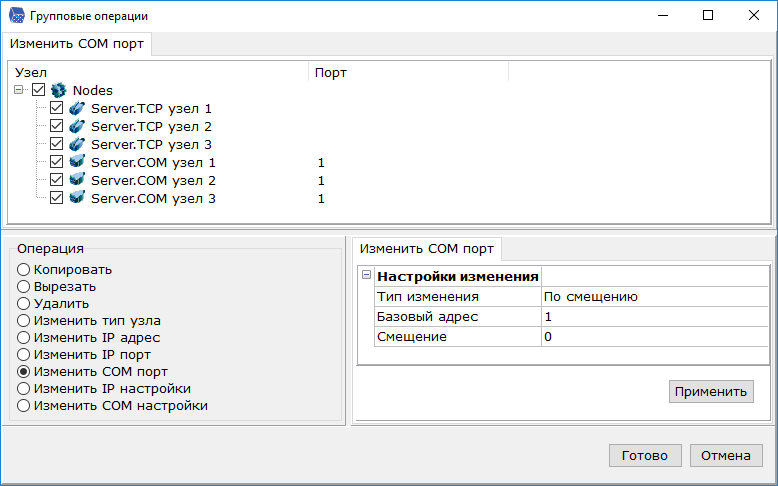Click the Server.COM узел 1 node icon
The height and width of the screenshot is (486, 778).
77,162
